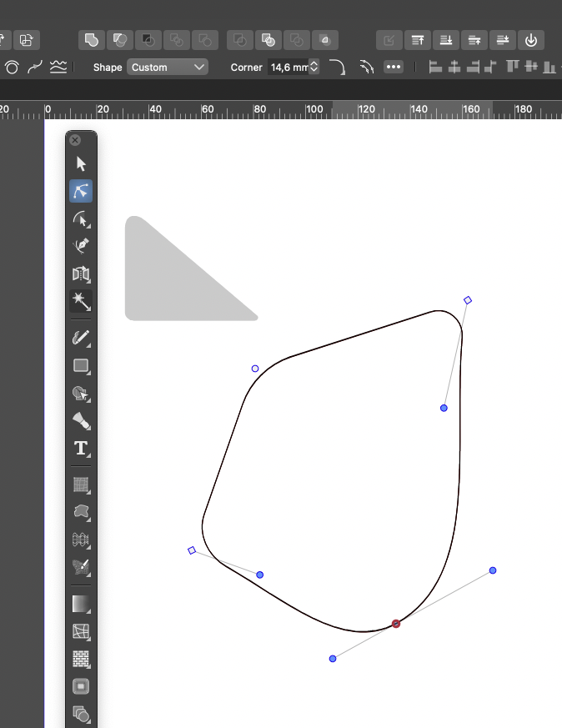The image size is (562, 728).
Task: Click the blue handle point inside the curve's upper right
Action: click(x=444, y=408)
